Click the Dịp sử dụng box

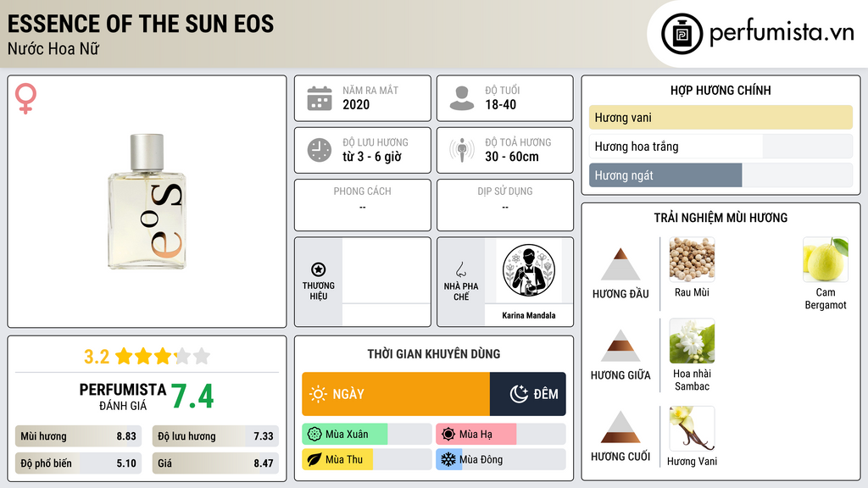[x=505, y=205]
